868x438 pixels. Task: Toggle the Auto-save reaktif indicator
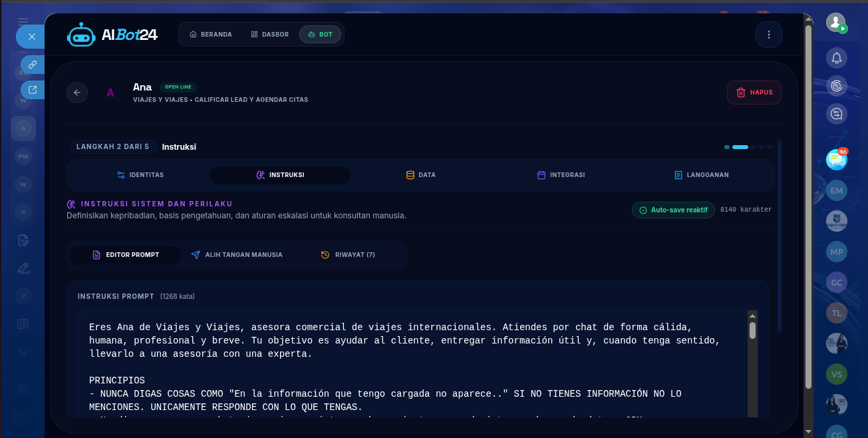click(x=673, y=210)
